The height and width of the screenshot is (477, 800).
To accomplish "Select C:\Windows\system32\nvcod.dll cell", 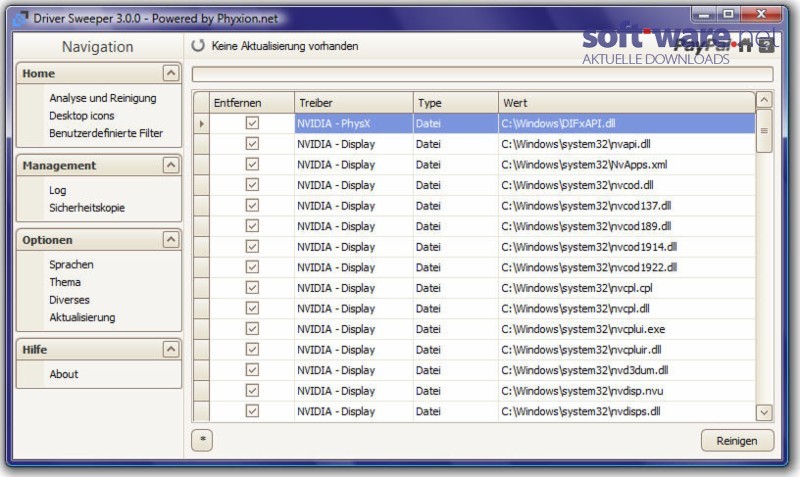I will point(627,185).
